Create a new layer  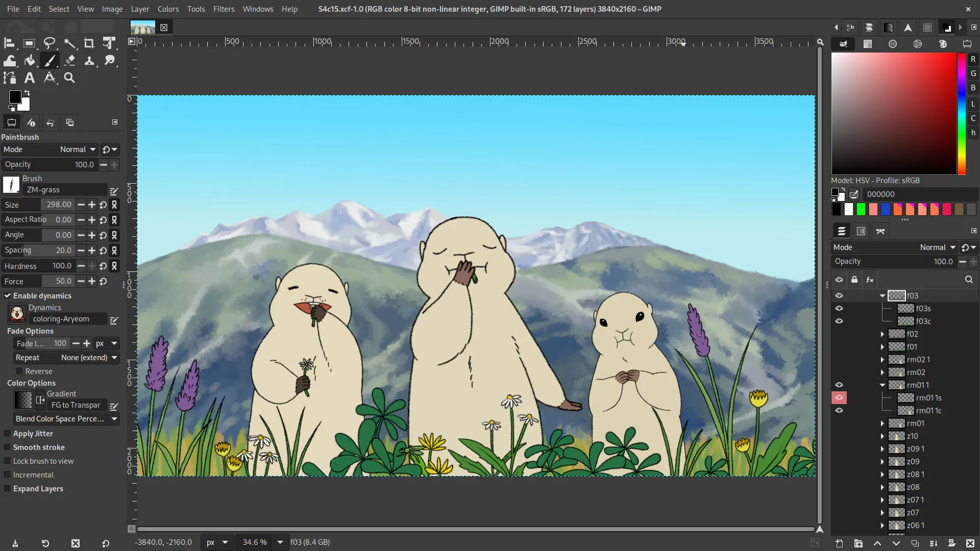839,543
